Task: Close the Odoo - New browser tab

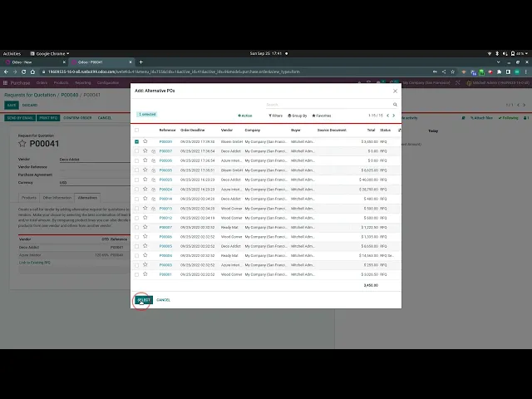Action: coord(64,62)
